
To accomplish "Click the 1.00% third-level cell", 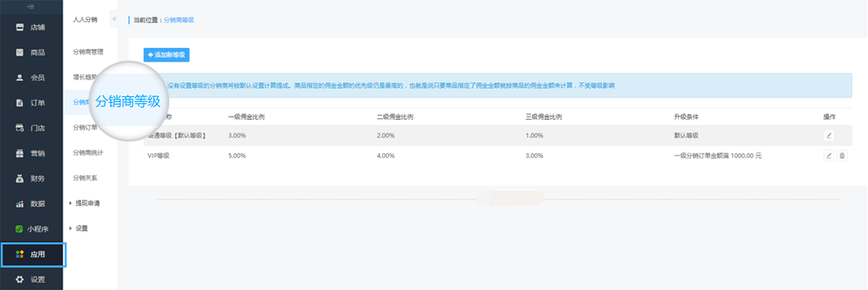I will point(534,135).
